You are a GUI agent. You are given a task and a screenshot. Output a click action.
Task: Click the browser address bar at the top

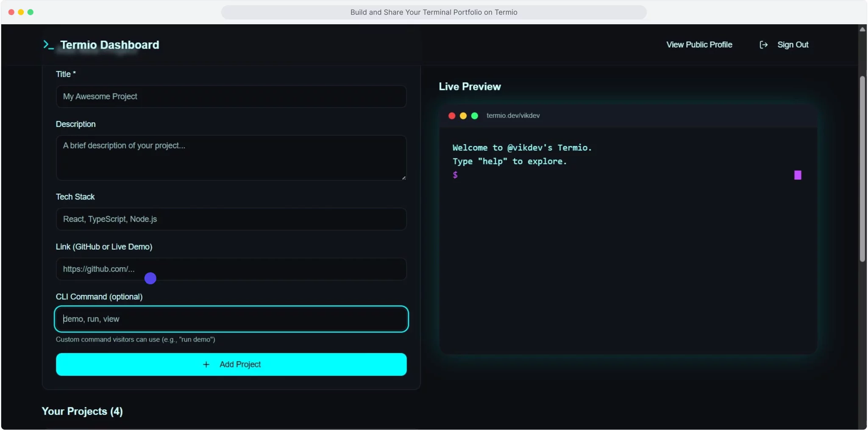pyautogui.click(x=434, y=12)
